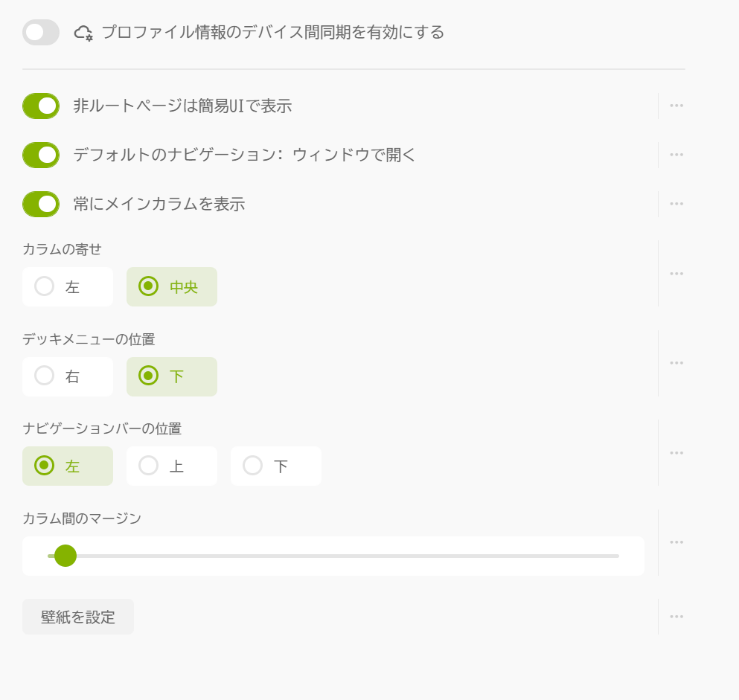Open the ellipsis menu beside 壁紙を設定
The image size is (739, 700).
[x=676, y=616]
